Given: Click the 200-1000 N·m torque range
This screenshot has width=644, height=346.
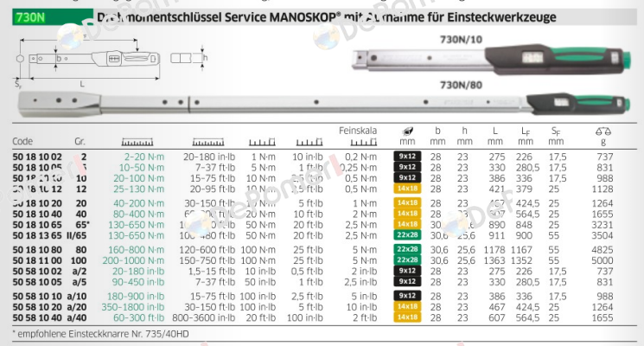Looking at the screenshot, I should [133, 260].
